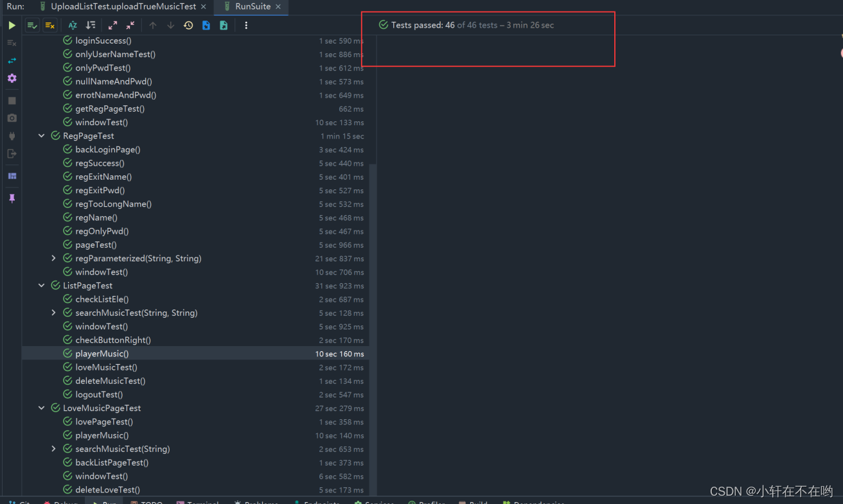Click the Stop process square icon

tap(12, 101)
